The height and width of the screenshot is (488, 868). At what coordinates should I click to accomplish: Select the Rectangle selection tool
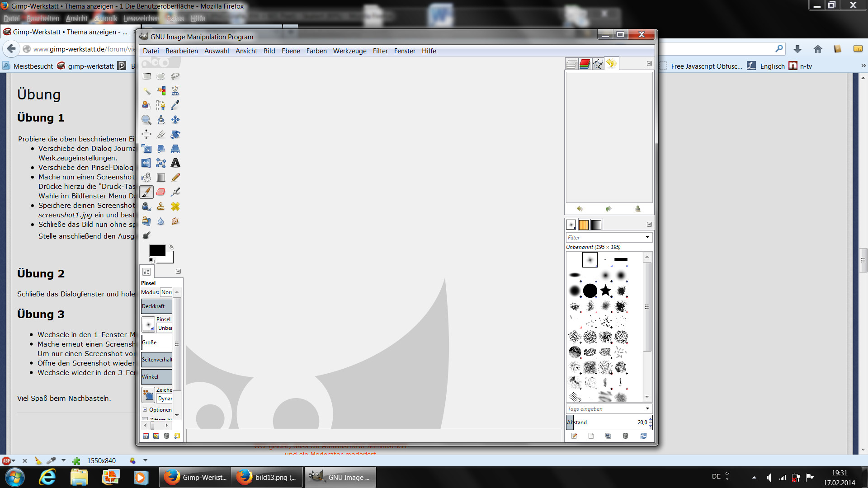(146, 76)
